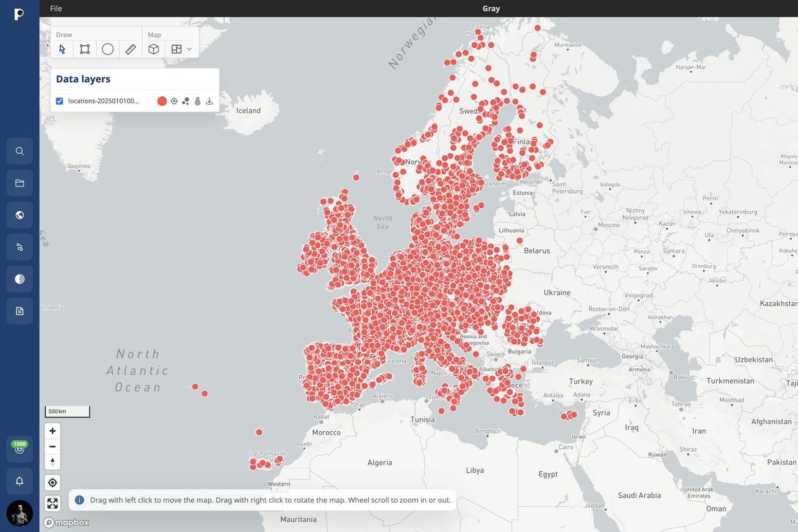Click the Moscow city label
The width and height of the screenshot is (798, 532).
609,225
